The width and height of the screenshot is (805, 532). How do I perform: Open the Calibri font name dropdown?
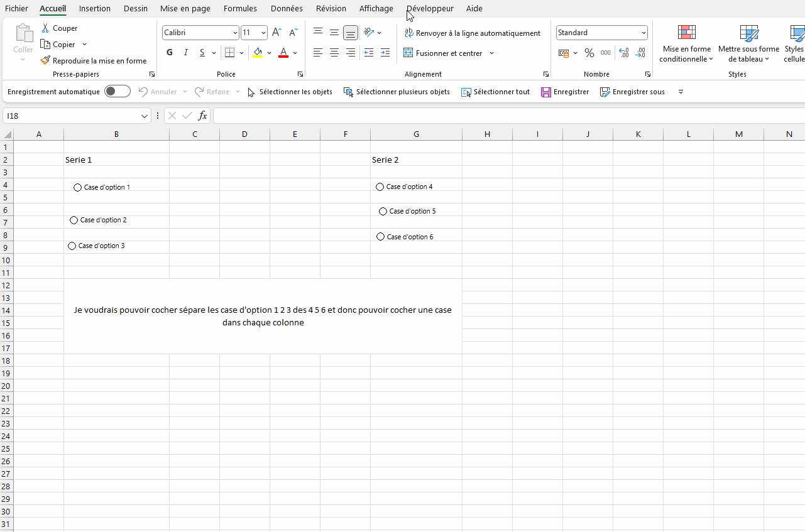coord(235,33)
